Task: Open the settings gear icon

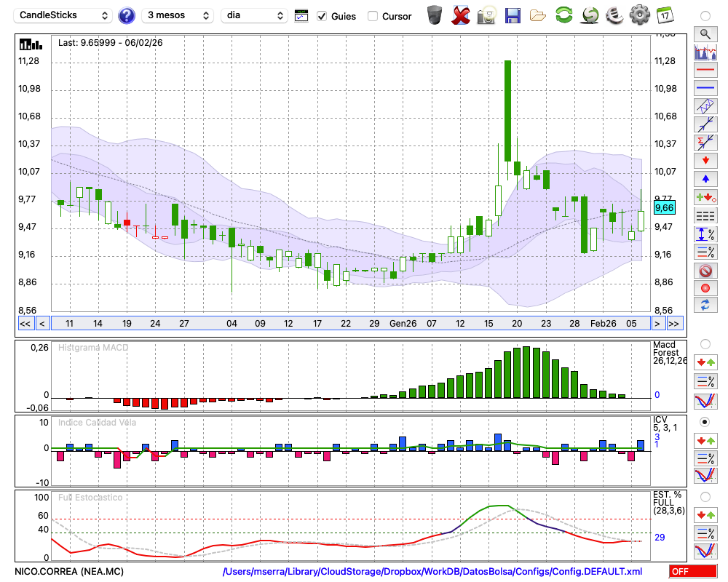Action: (639, 15)
